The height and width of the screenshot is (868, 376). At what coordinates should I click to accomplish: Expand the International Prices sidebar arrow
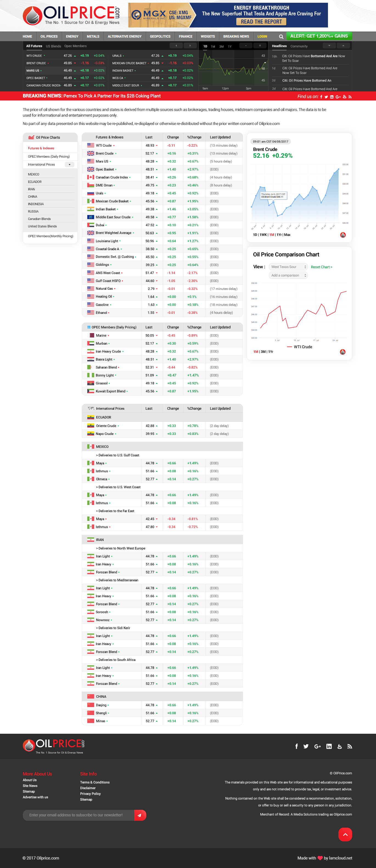tap(69, 165)
